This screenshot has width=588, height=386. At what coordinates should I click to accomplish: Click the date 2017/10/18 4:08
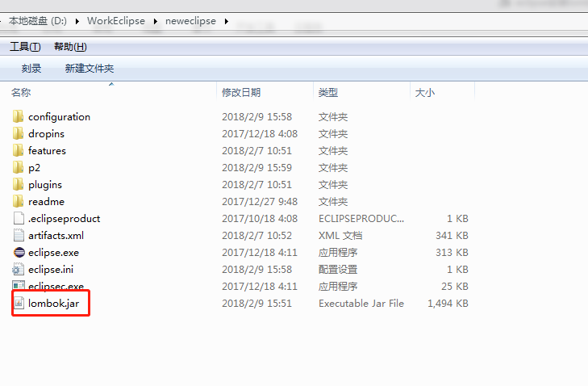click(x=260, y=219)
